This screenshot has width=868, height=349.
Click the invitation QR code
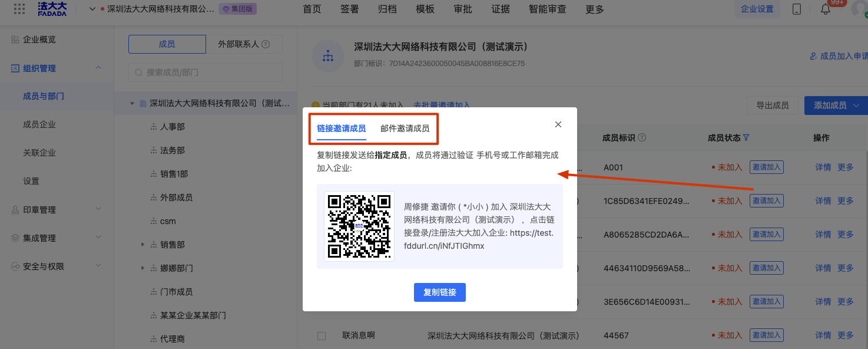pos(359,226)
